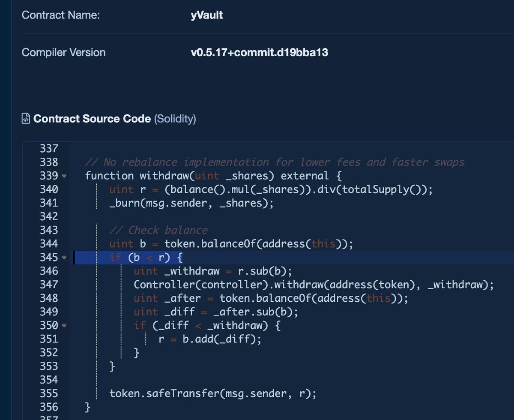Click the uint r balance calculation line
Screen dimensions: 514x420
tap(271, 189)
